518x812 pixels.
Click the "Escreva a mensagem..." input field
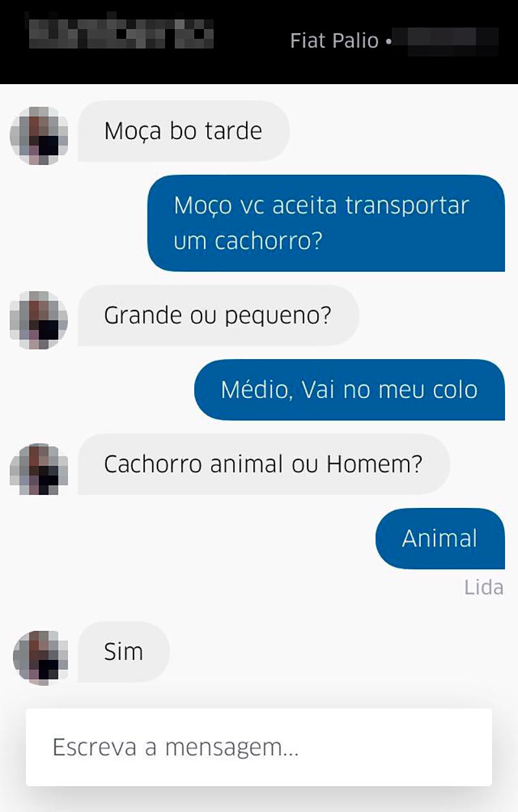click(259, 747)
